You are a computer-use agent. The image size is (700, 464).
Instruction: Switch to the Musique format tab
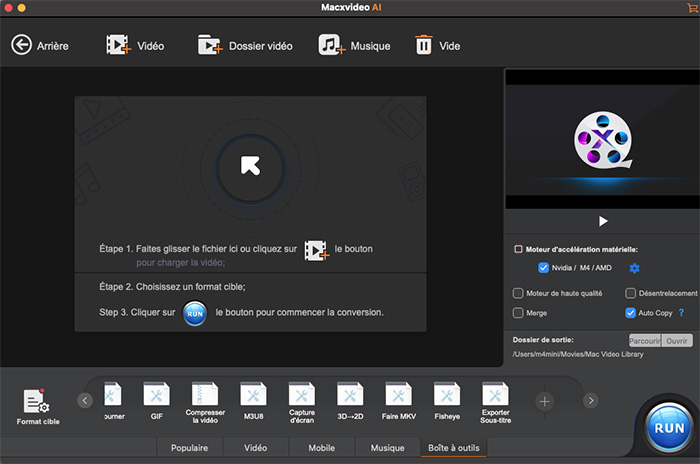(388, 447)
